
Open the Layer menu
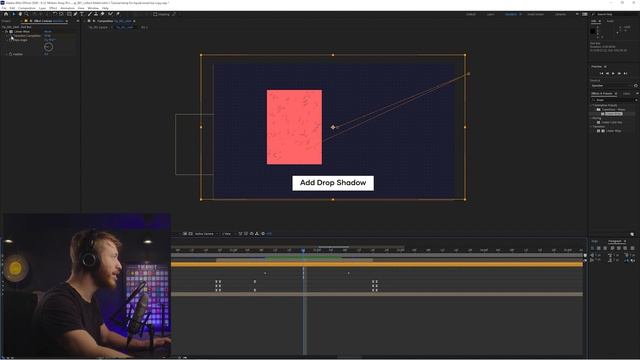[42, 8]
